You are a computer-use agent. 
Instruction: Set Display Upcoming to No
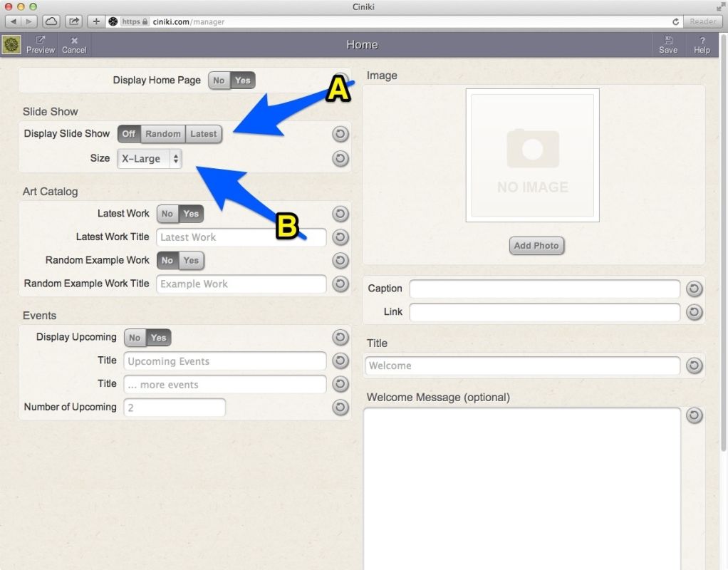click(x=135, y=338)
